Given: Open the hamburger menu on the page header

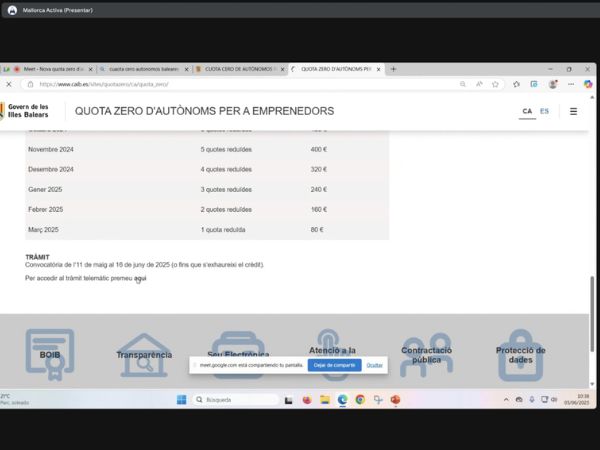Looking at the screenshot, I should (x=573, y=111).
